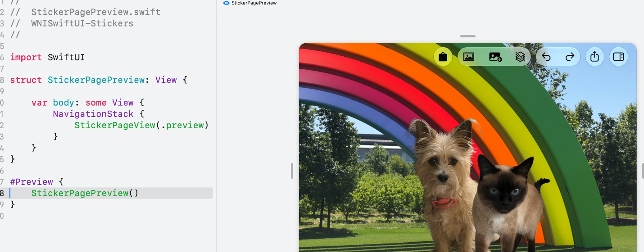Toggle the sidebar inspector panel icon
644x252 pixels.
point(618,57)
